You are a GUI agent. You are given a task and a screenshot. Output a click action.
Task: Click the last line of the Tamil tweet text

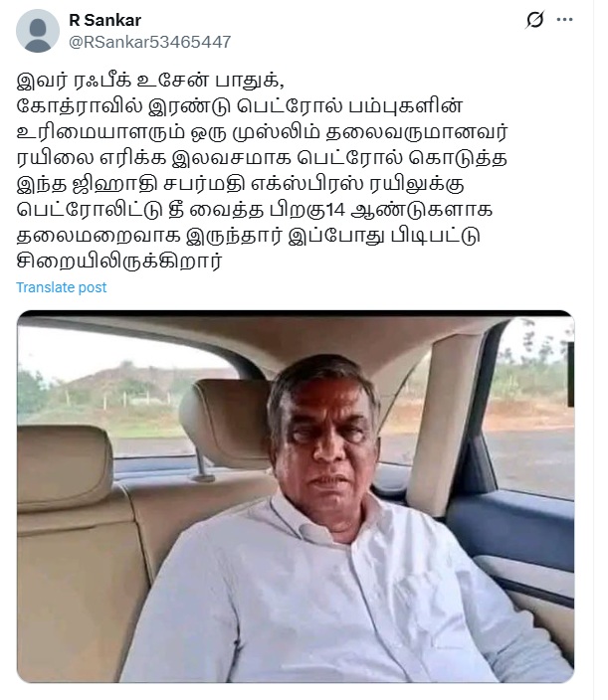119,262
